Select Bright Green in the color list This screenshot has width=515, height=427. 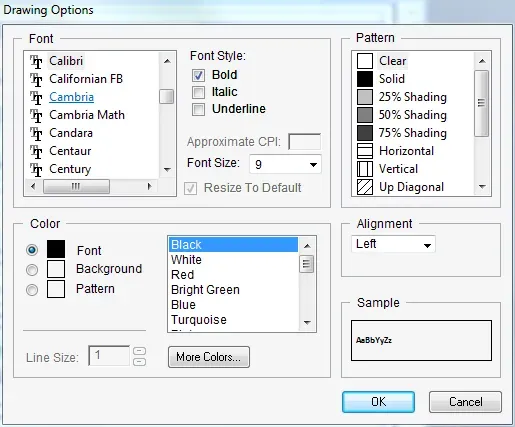[x=233, y=290]
